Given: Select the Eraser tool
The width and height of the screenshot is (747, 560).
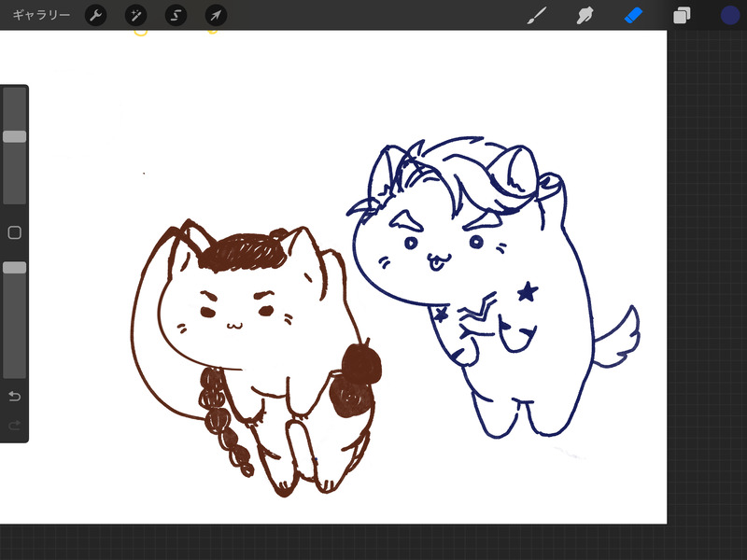Looking at the screenshot, I should [633, 15].
